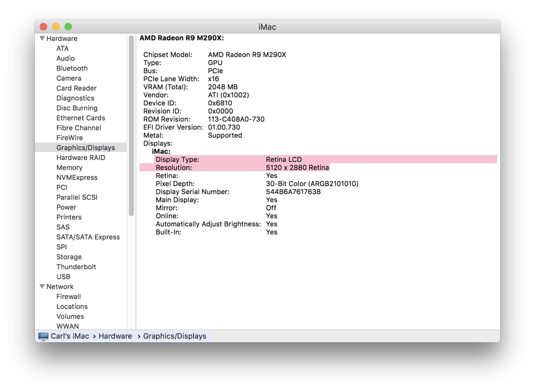The width and height of the screenshot is (535, 392).
Task: Click ROM Revision 113-C408A0-730 value
Action: click(236, 119)
